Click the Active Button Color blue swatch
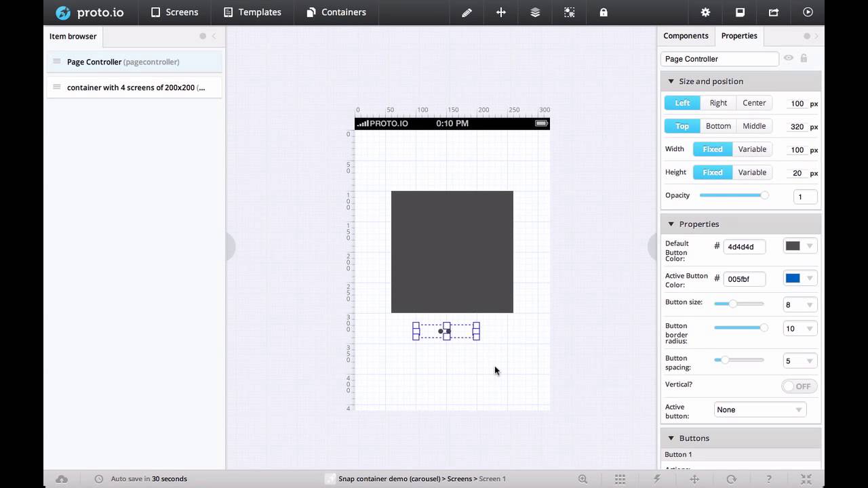The width and height of the screenshot is (868, 488). 793,279
